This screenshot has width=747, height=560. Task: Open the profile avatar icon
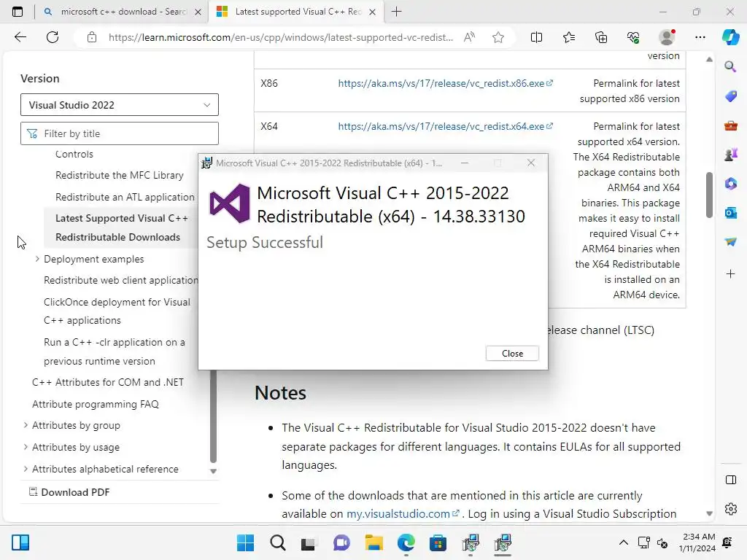tap(667, 37)
